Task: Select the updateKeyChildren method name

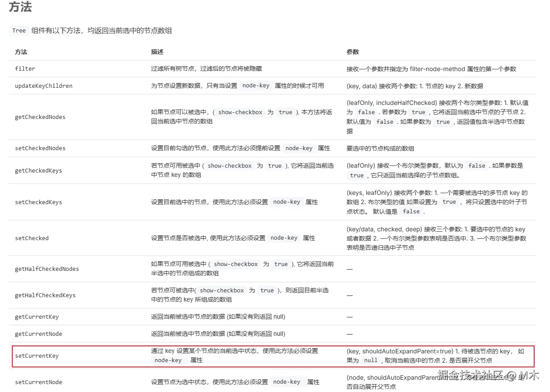Action: [x=43, y=86]
